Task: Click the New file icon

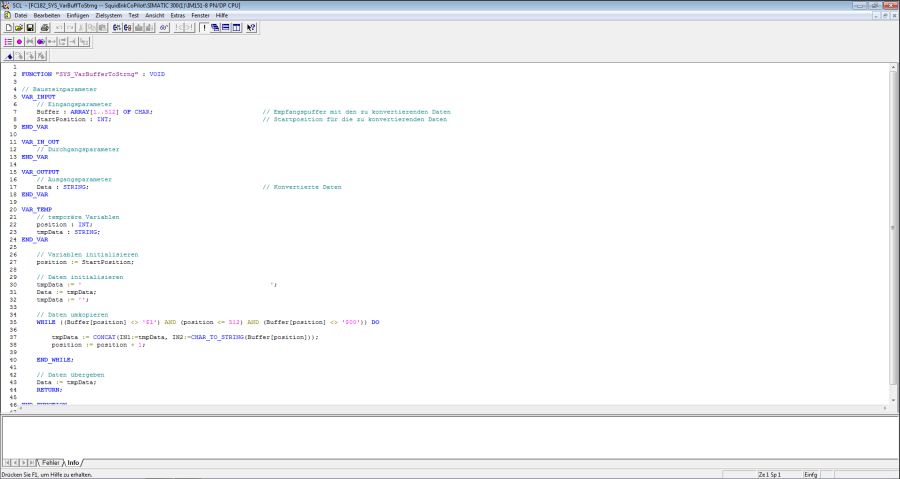Action: click(x=8, y=28)
